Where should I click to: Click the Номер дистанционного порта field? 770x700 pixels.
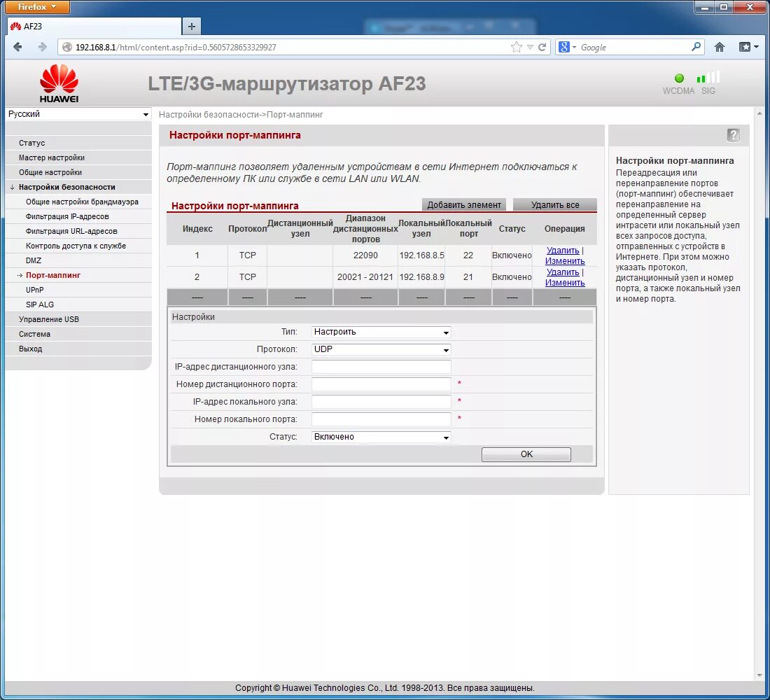(x=381, y=384)
